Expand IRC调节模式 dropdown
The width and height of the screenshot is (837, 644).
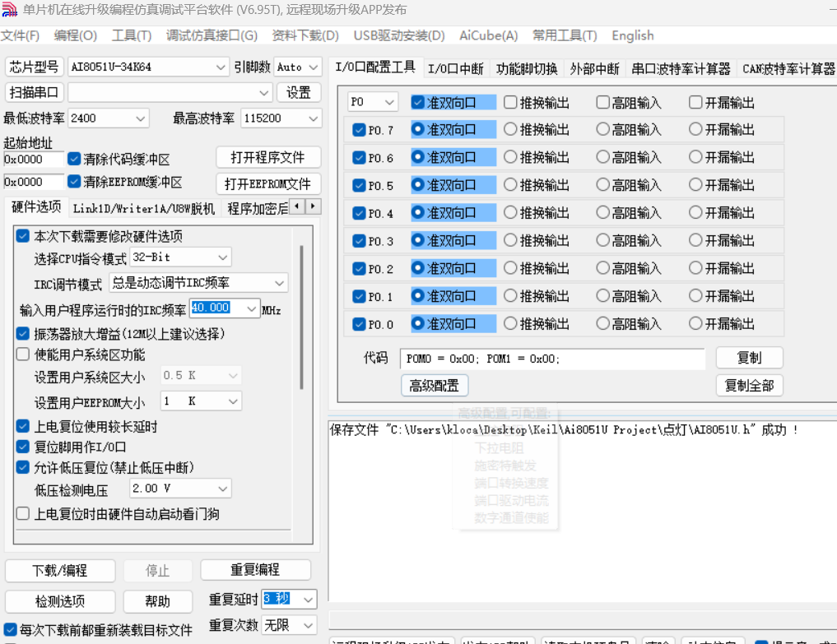[x=280, y=283]
